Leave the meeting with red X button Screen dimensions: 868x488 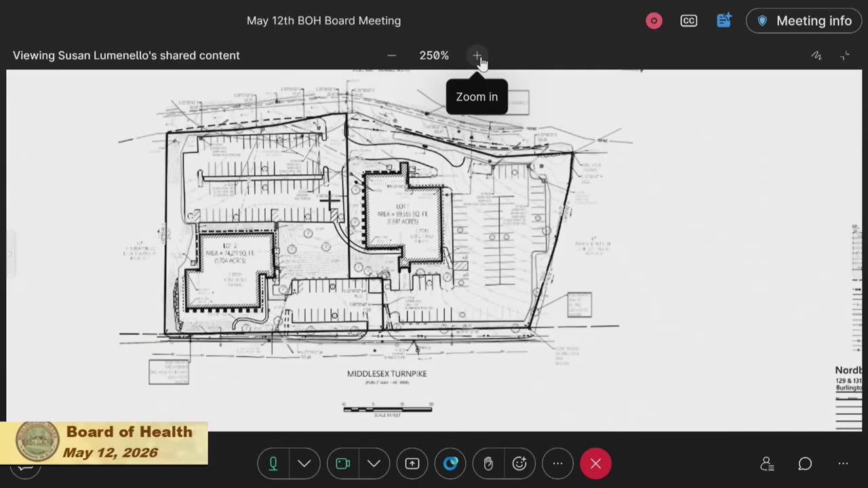tap(595, 464)
